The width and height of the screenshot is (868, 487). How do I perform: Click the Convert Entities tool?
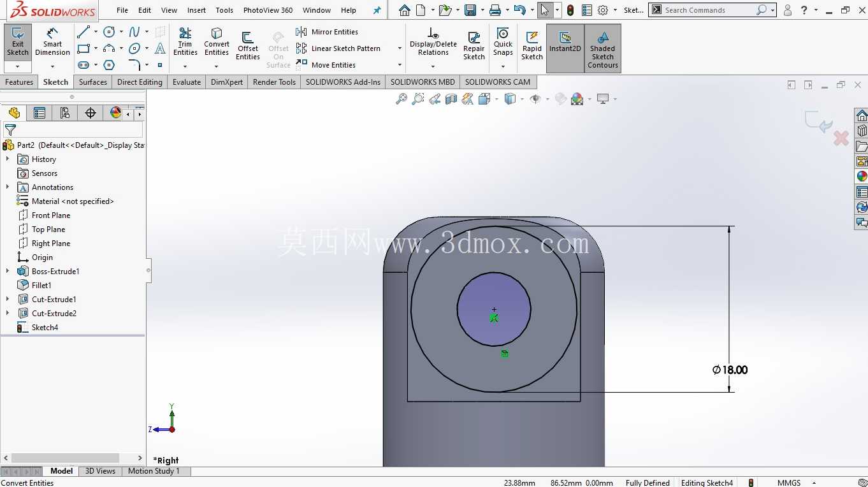[217, 42]
